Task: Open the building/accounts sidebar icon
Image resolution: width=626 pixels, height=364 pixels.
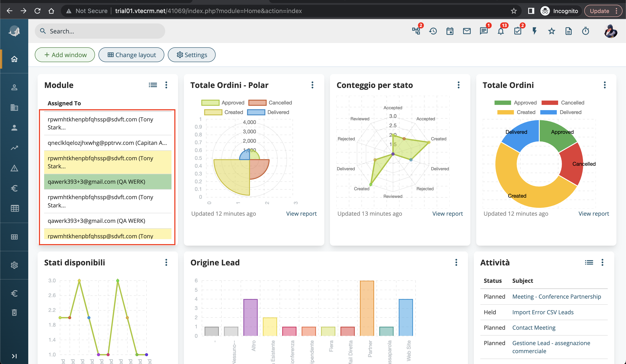Action: tap(14, 107)
